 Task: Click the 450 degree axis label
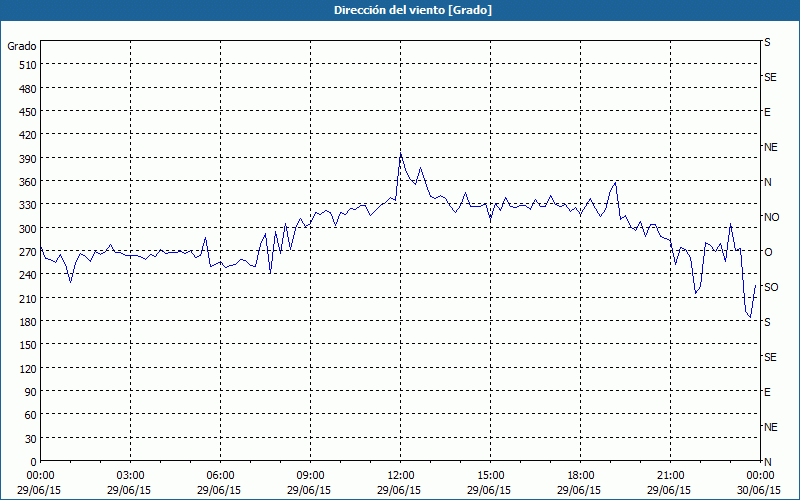[x=28, y=112]
